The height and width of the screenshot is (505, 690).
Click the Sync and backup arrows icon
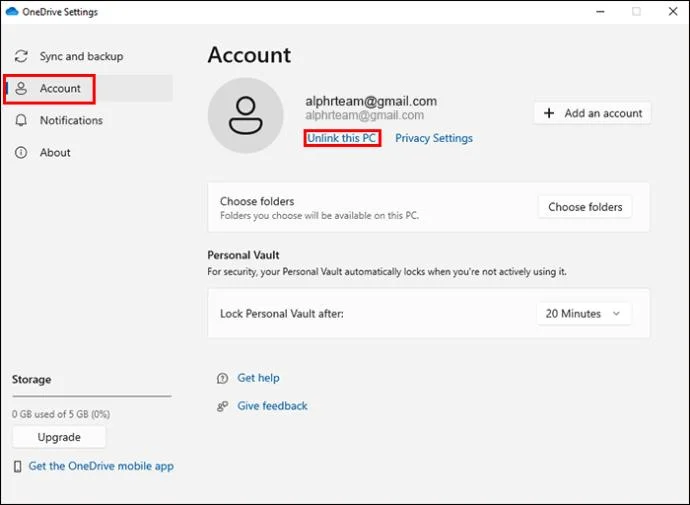21,56
